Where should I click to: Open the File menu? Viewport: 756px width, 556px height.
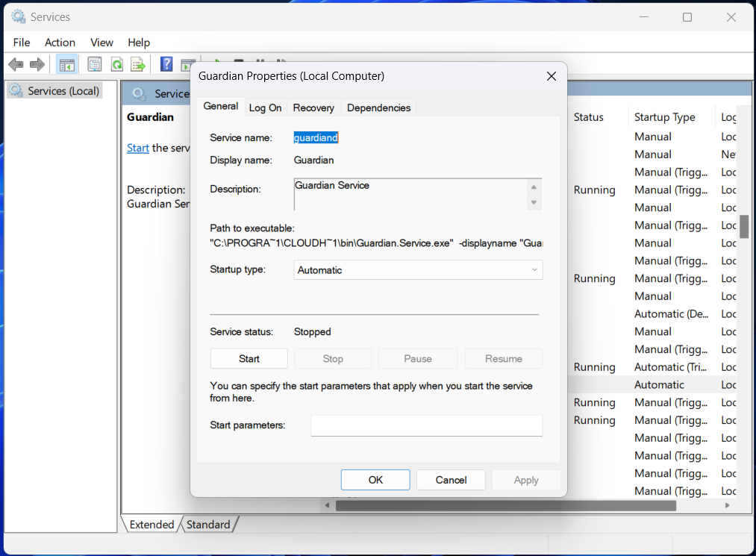tap(22, 43)
